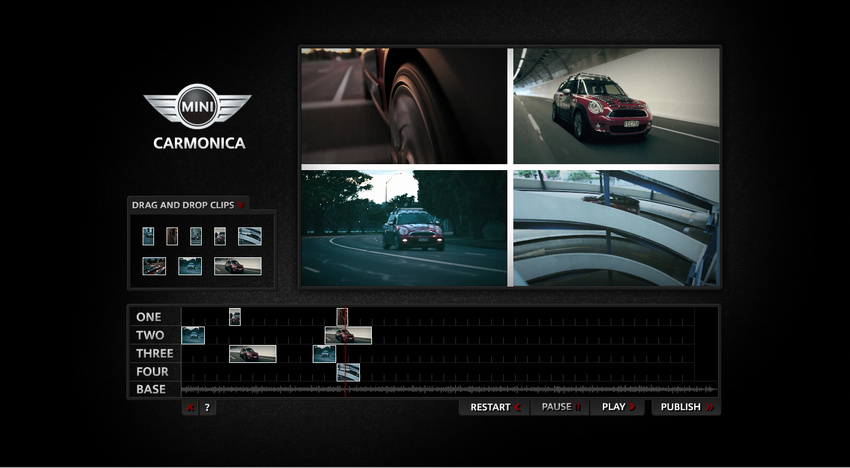Screen dimensions: 850x468
Task: Click the DRAG AND DROP CLIPS heading
Action: pyautogui.click(x=183, y=205)
